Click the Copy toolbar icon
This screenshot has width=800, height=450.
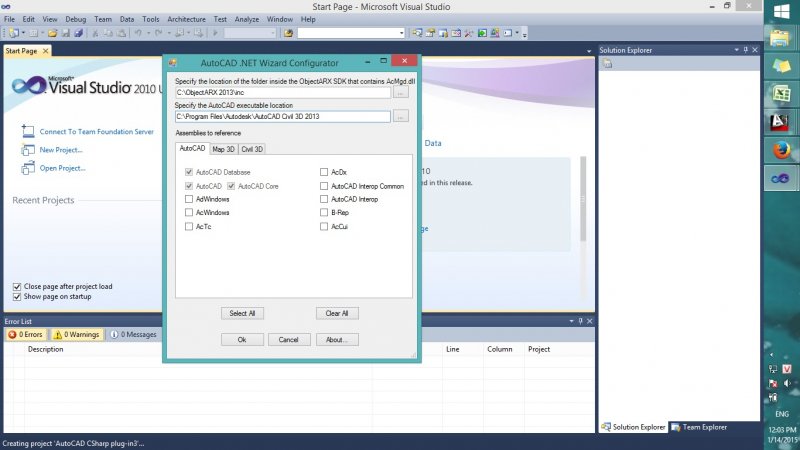tap(108, 33)
